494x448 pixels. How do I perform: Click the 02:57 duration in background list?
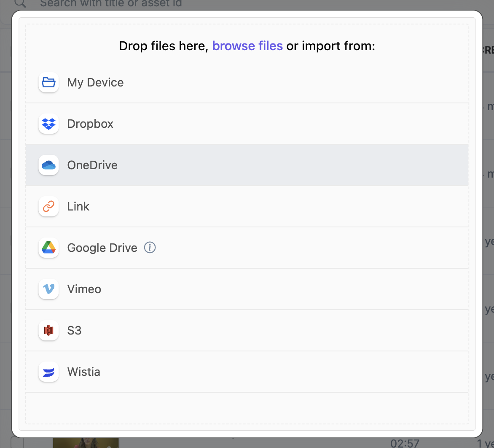click(x=405, y=443)
